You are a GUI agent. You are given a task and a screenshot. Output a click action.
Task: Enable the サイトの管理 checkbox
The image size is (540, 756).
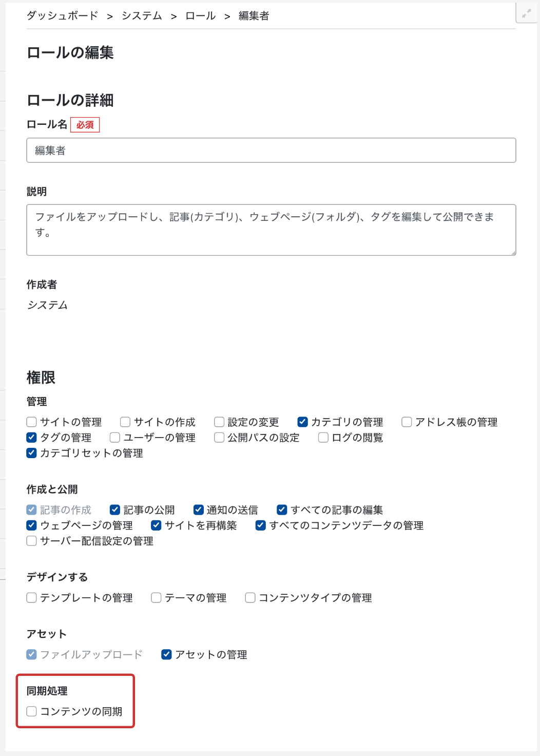point(32,422)
